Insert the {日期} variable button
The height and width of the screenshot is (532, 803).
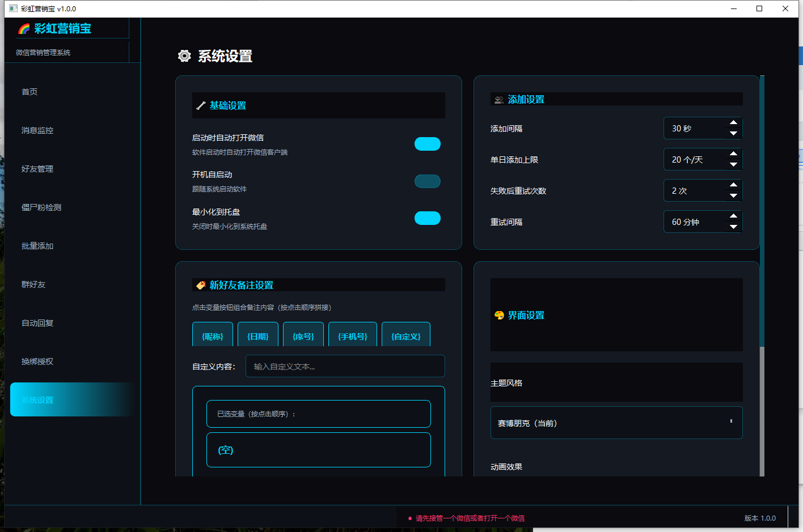(x=258, y=335)
